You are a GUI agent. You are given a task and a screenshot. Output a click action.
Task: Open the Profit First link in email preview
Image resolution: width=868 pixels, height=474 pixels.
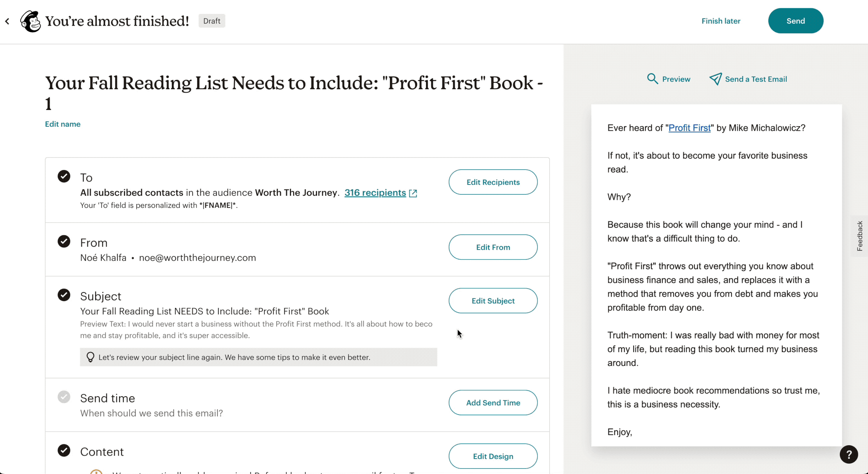690,128
